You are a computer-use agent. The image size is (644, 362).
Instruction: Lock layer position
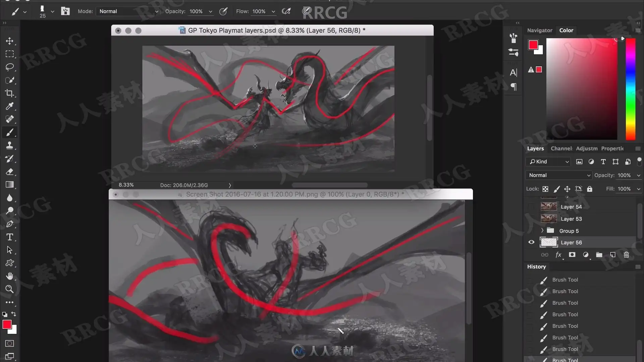coord(567,189)
